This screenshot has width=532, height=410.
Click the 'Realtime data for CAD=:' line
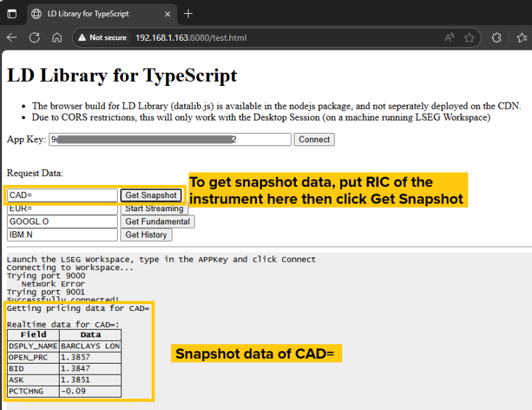(x=63, y=325)
